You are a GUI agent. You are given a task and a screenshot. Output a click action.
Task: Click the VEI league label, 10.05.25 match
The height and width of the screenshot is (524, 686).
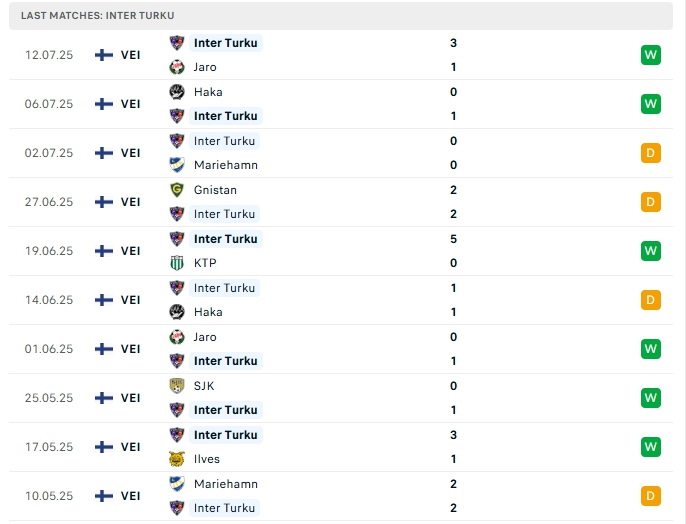point(131,496)
